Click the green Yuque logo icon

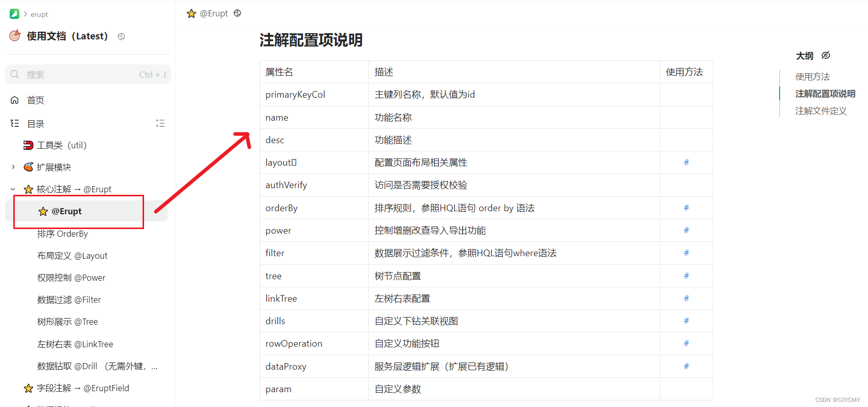click(x=14, y=14)
